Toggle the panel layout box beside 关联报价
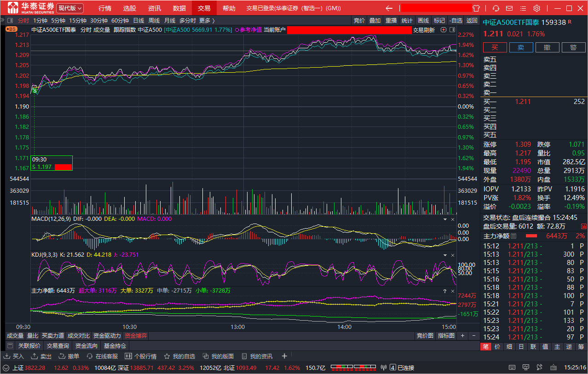 click(x=10, y=345)
